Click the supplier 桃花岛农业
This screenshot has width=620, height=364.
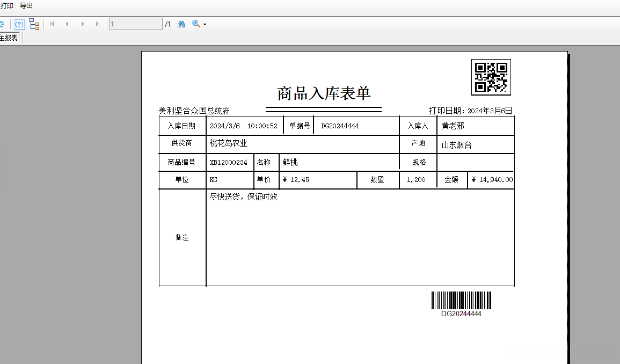click(228, 143)
